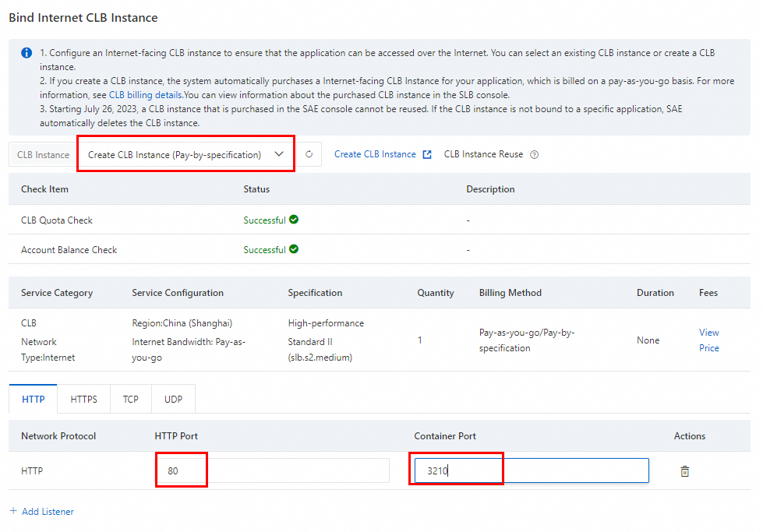Click the chevron arrow in CLB Instance selector
This screenshot has width=763, height=532.
279,154
